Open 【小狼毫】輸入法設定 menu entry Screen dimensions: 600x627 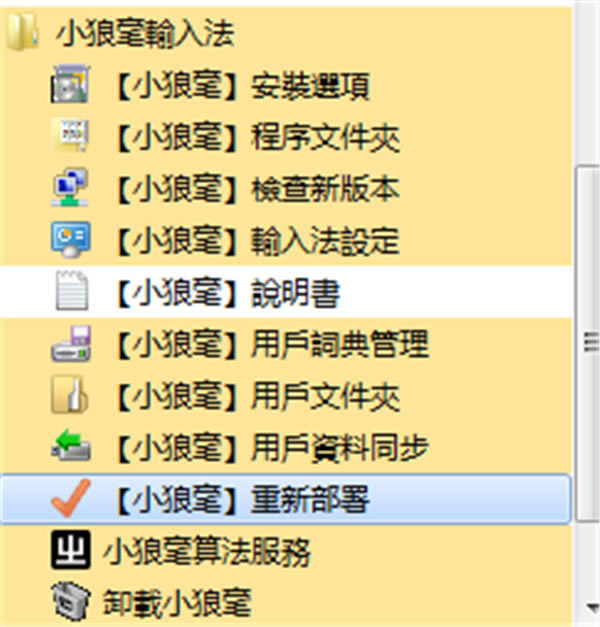(x=286, y=240)
